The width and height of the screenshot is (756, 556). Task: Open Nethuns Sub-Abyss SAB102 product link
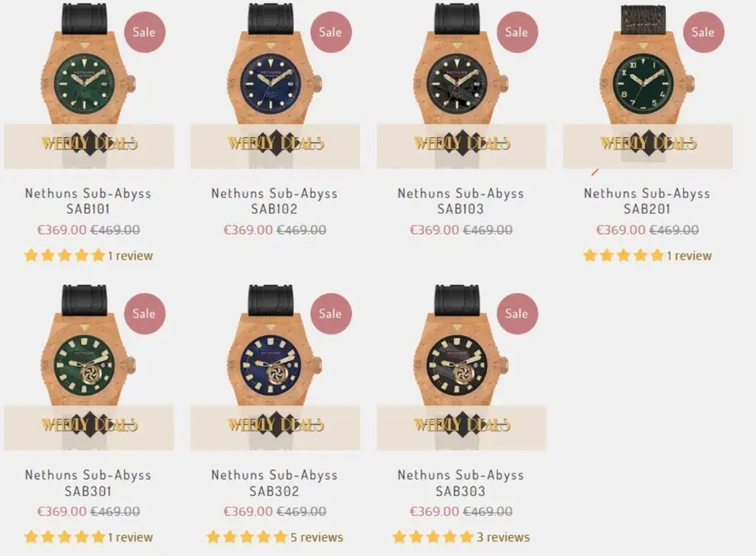tap(274, 201)
